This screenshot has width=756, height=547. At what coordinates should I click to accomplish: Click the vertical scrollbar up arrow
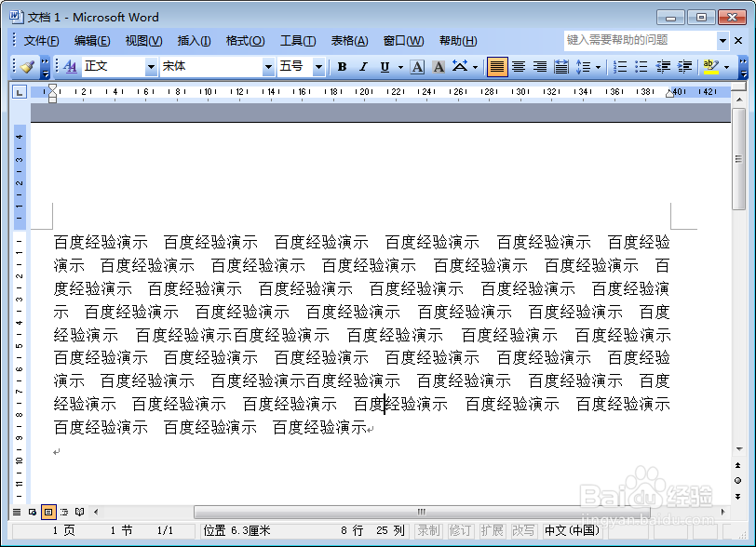738,100
